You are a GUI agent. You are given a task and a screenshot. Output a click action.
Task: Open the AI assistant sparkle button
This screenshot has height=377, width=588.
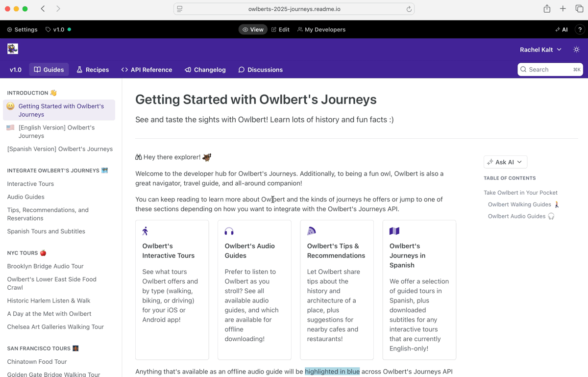562,29
